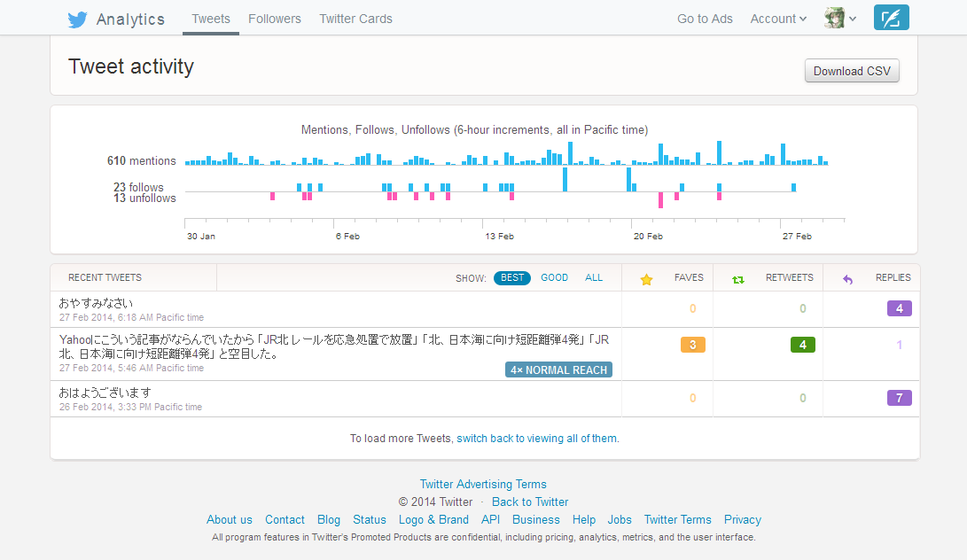Click the Retweets arrows icon
This screenshot has height=560, width=967.
738,277
